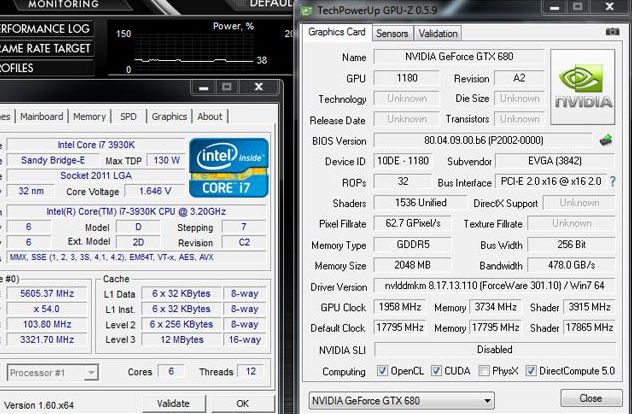Click the core speed value 5605.37 MHz
Image resolution: width=632 pixels, height=414 pixels.
pos(47,293)
